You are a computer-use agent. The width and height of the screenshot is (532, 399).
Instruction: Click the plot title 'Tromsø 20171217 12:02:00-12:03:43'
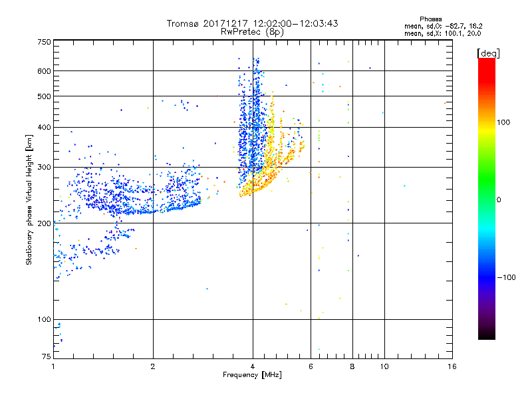[252, 23]
